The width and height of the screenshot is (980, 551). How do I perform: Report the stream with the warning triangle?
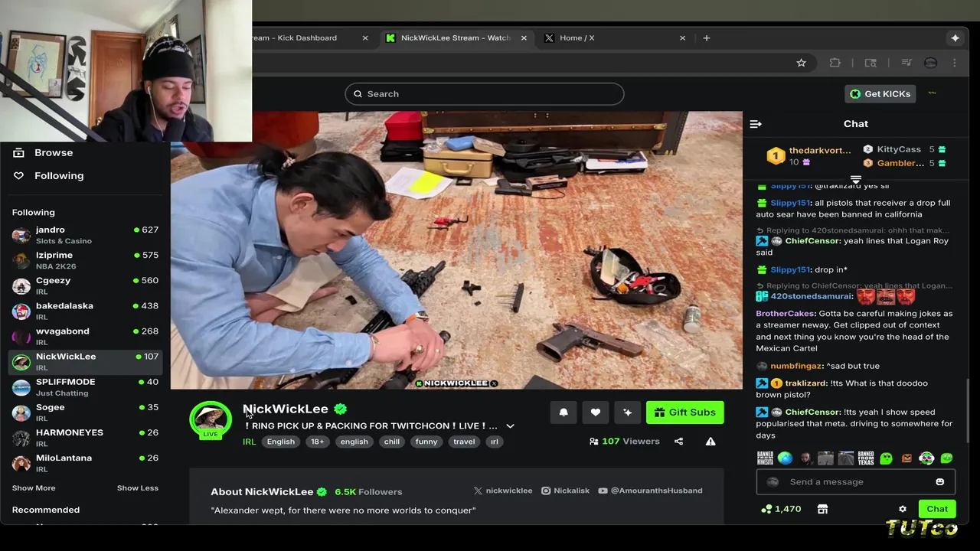tap(710, 442)
